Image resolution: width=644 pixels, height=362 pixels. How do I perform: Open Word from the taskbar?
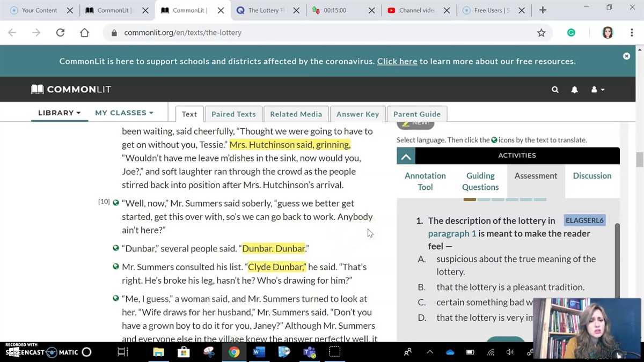pyautogui.click(x=259, y=352)
